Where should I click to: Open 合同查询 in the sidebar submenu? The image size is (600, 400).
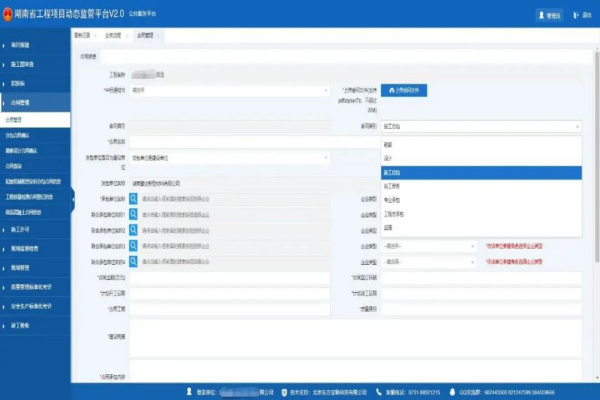tap(35, 166)
